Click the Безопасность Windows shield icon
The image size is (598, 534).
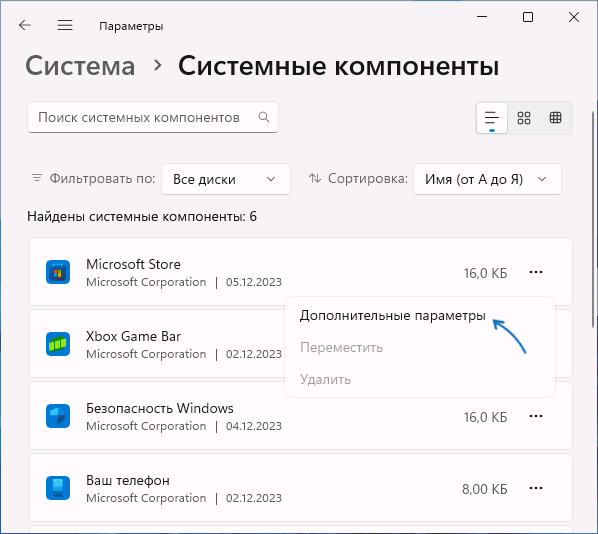click(x=58, y=416)
